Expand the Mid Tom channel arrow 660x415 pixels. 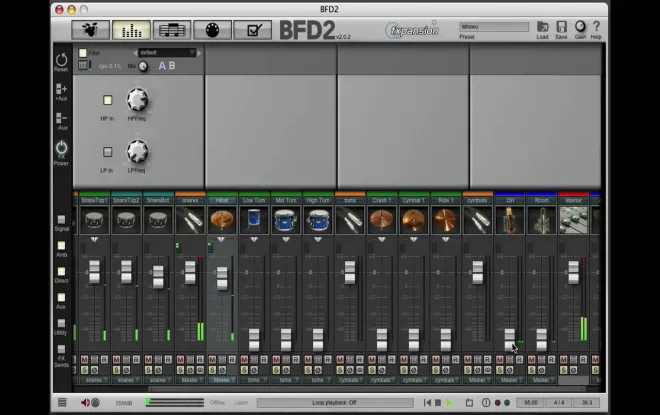point(285,240)
